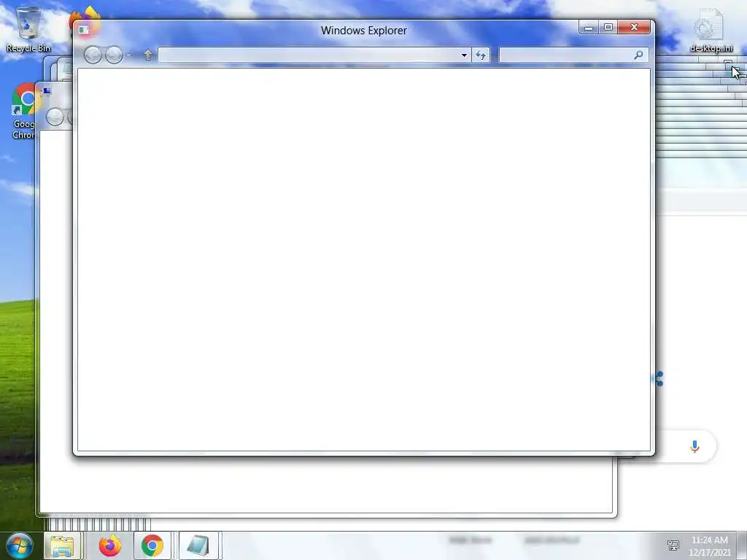Go back in front Windows Explorer window

tap(93, 55)
